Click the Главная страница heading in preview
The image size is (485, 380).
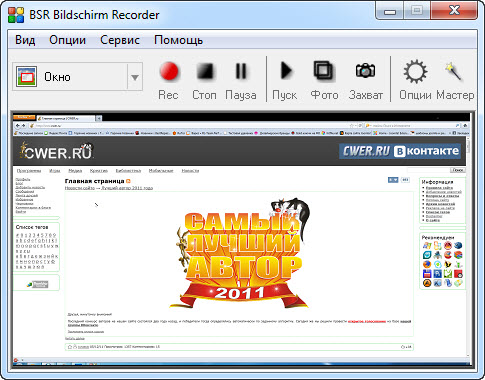(94, 181)
